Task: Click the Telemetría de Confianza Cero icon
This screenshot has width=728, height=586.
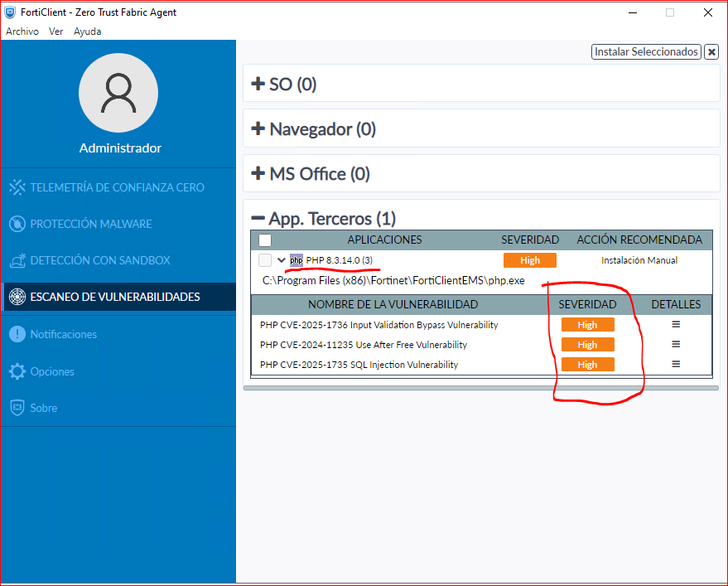Action: click(x=17, y=187)
